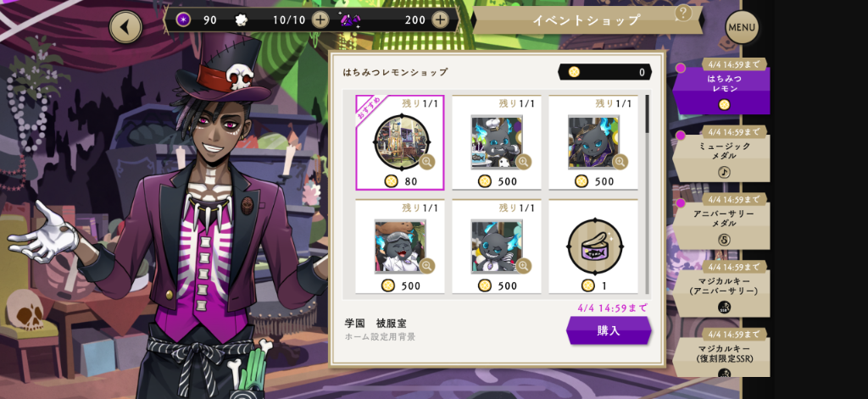Click the honey lemon currency counter
Viewport: 868px width, 399px height.
[x=605, y=72]
